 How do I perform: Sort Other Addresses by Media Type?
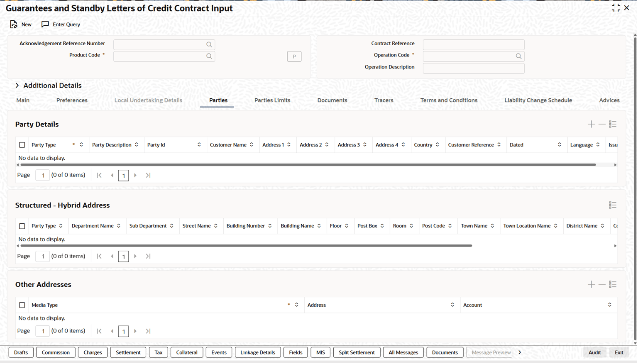[296, 305]
